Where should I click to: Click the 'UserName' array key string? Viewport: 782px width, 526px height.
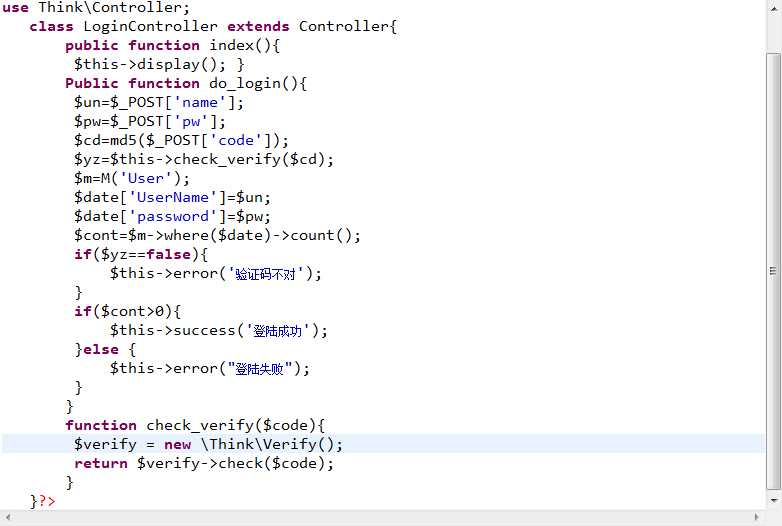coord(173,197)
